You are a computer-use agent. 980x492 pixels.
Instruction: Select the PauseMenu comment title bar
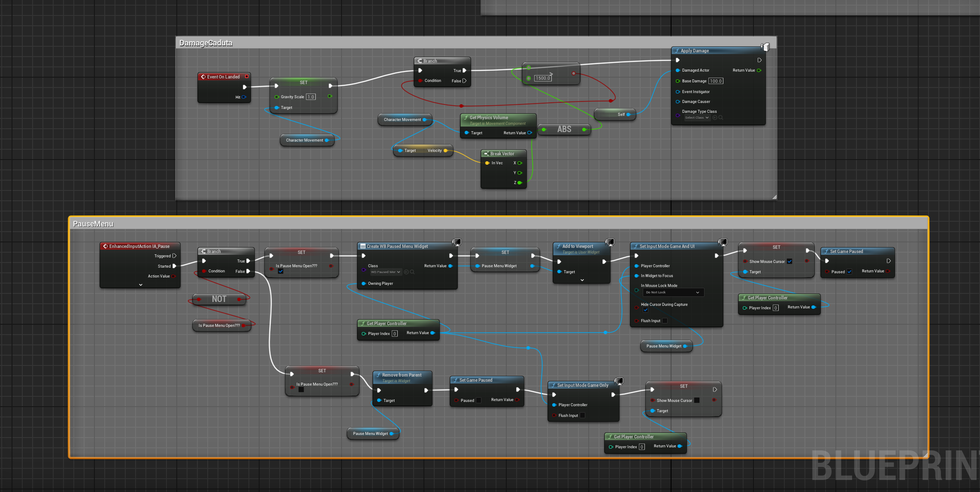click(499, 223)
